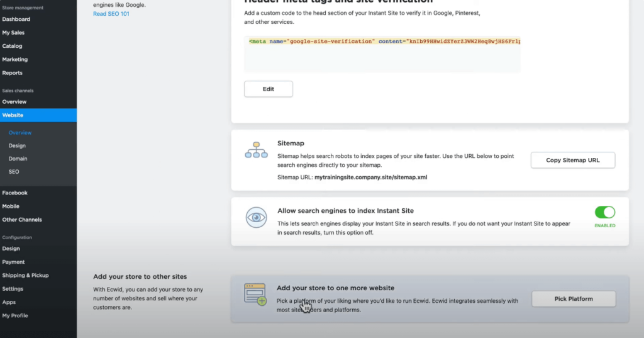Click the Sitemap hierarchy icon

257,150
